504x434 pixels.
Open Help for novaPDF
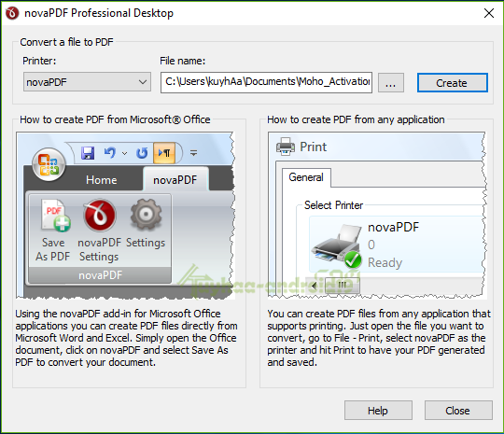click(378, 411)
